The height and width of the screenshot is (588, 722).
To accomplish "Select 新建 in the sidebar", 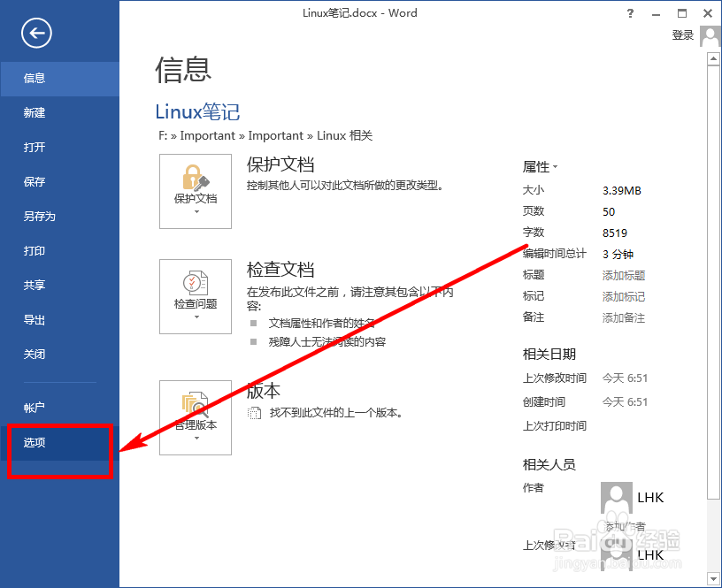I will tap(60, 112).
